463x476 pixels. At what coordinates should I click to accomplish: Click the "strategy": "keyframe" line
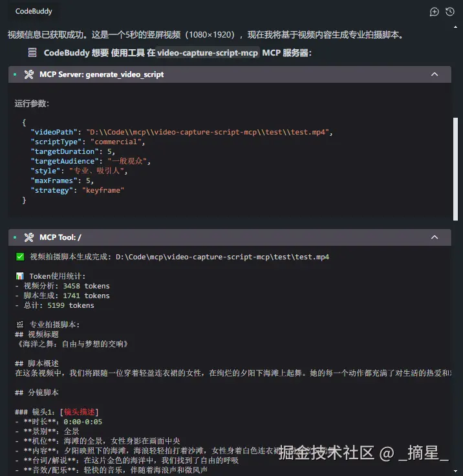coord(78,190)
